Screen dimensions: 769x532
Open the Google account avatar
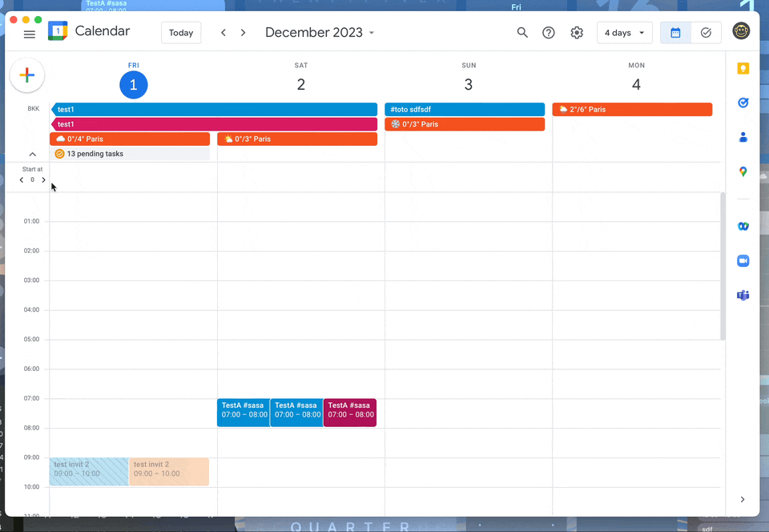point(741,31)
